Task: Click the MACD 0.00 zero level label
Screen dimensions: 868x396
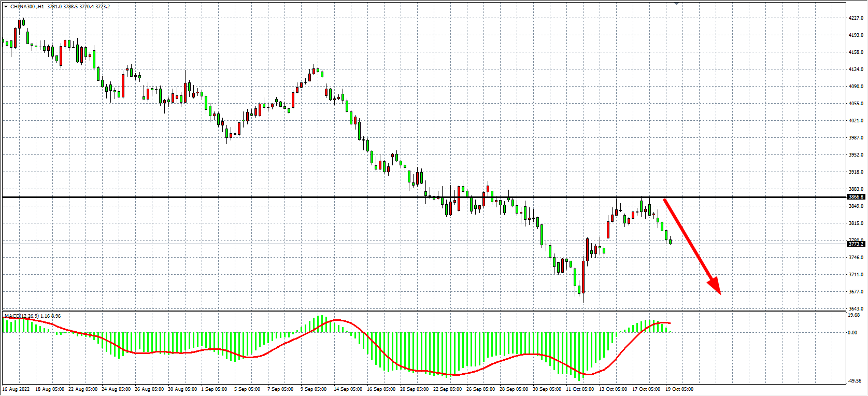Action: pyautogui.click(x=852, y=333)
